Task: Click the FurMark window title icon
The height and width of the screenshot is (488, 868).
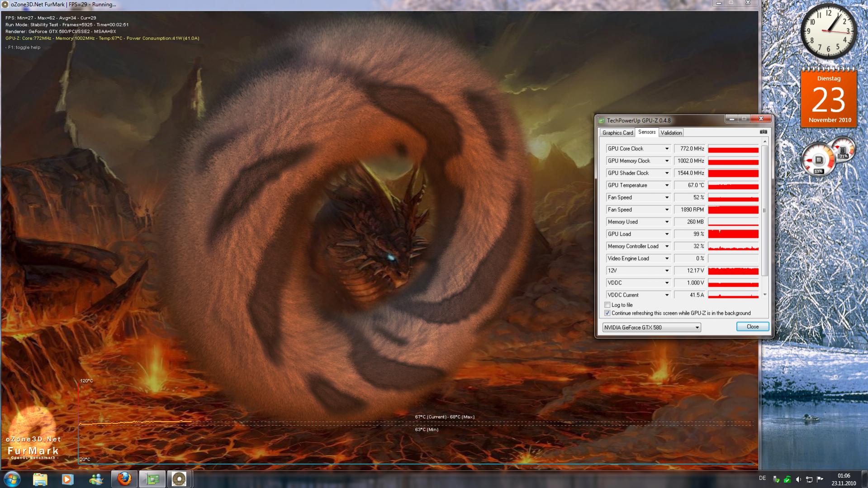Action: click(x=5, y=5)
